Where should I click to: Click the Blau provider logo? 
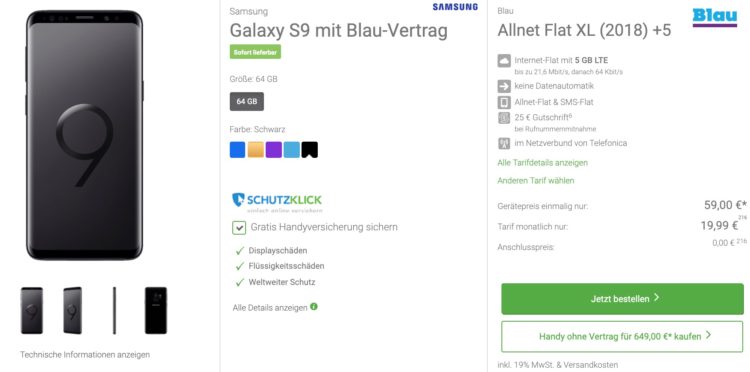[x=715, y=18]
